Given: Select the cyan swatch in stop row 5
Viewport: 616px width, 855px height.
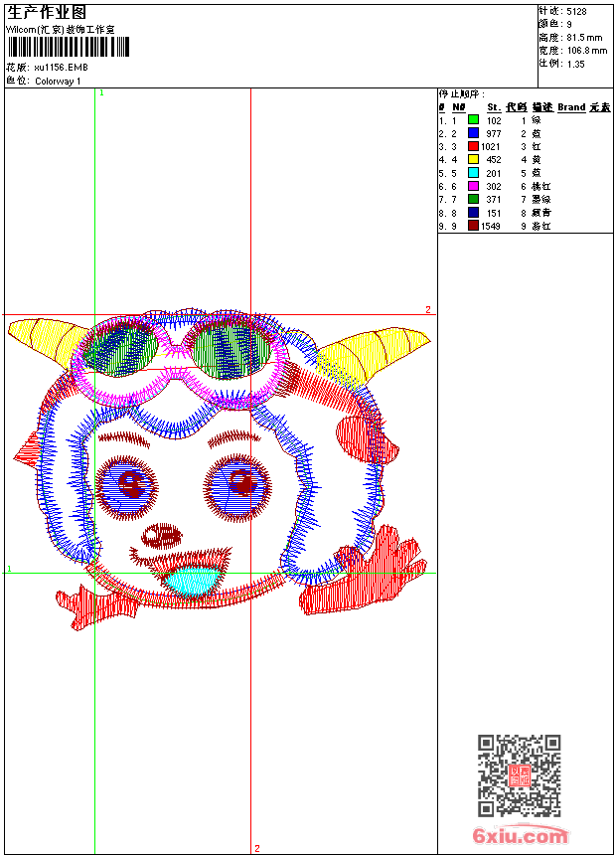Looking at the screenshot, I should 473,173.
